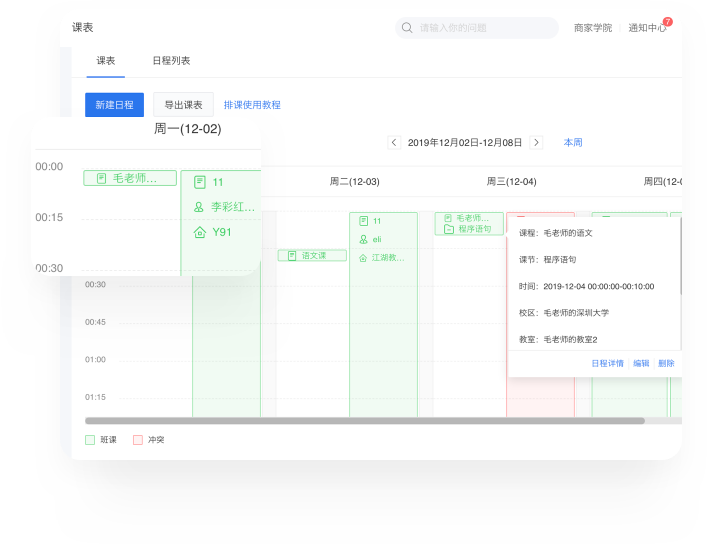The width and height of the screenshot is (707, 545).
Task: Click the green 班课 legend swatch
Action: tap(90, 439)
